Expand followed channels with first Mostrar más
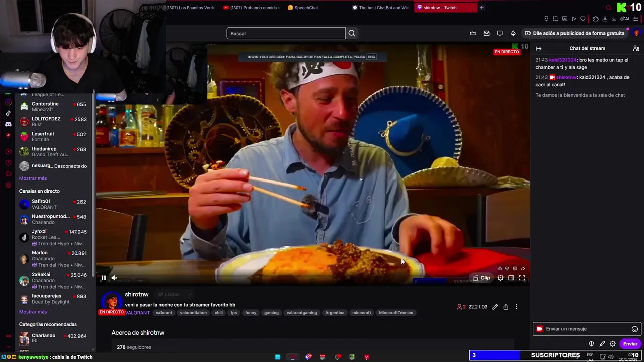 tap(33, 178)
